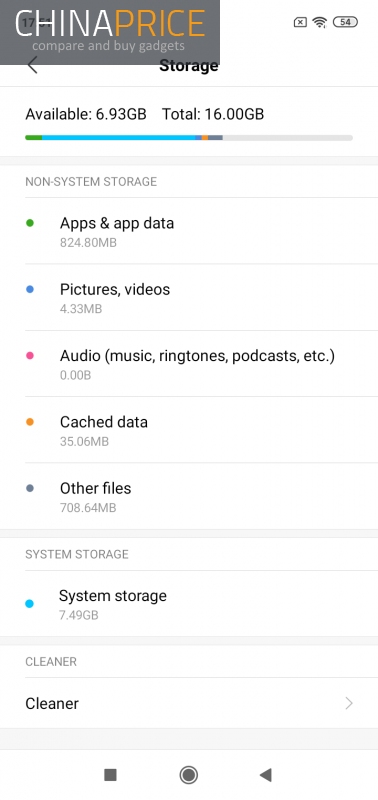
Task: Tap the battery indicator showing 54
Action: click(x=345, y=22)
